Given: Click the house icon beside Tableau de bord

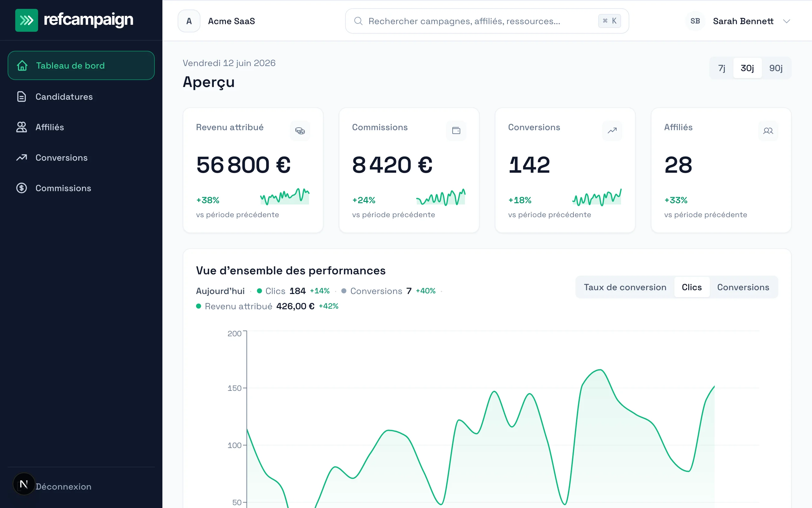Looking at the screenshot, I should pos(22,65).
